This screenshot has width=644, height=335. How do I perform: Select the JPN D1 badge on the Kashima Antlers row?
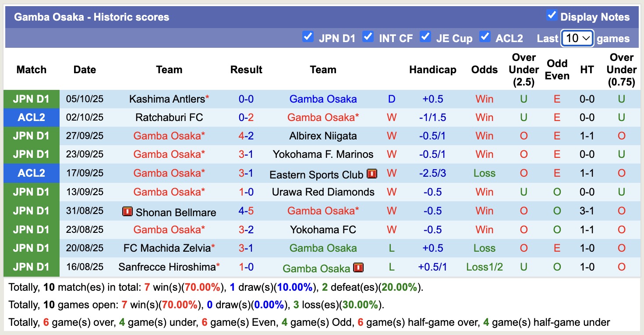(31, 99)
